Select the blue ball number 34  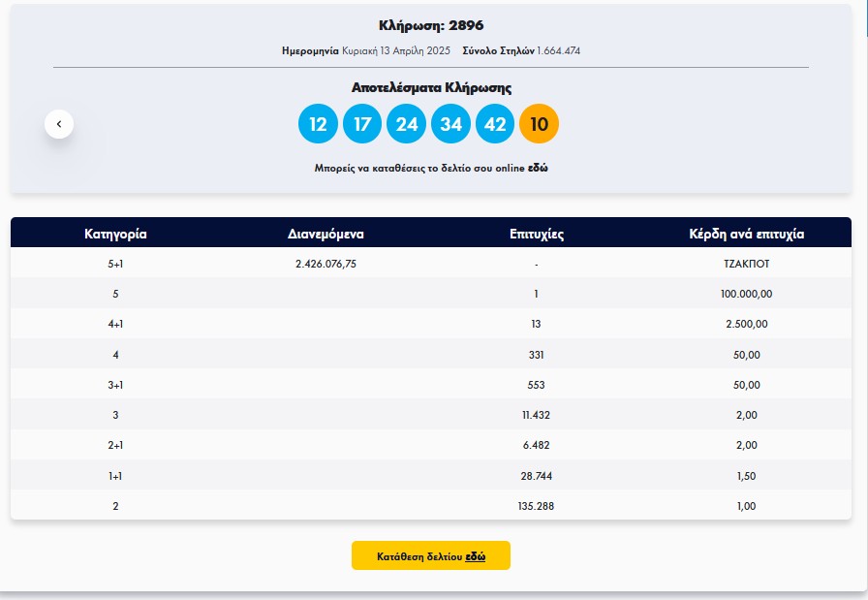point(450,123)
